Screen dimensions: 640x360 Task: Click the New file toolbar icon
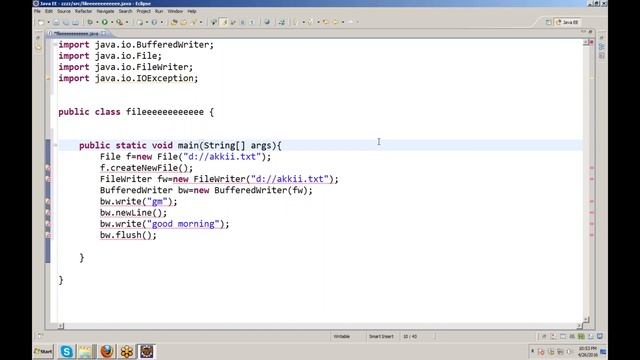click(41, 22)
